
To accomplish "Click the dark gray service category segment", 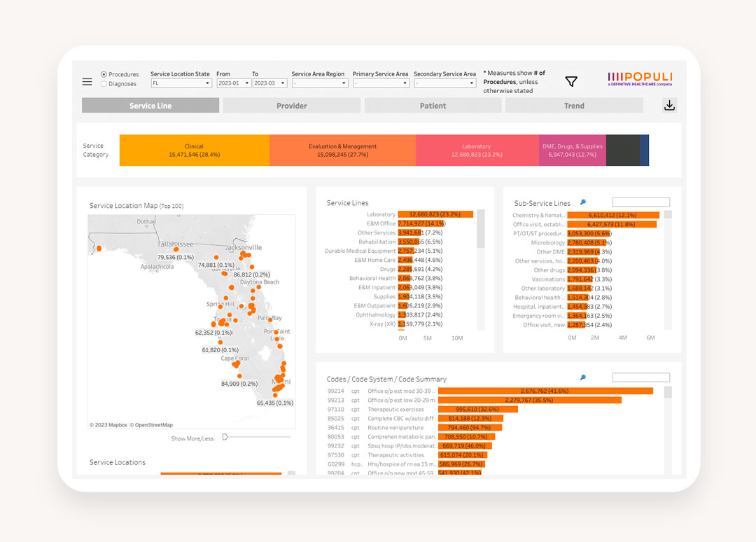I will click(x=623, y=151).
